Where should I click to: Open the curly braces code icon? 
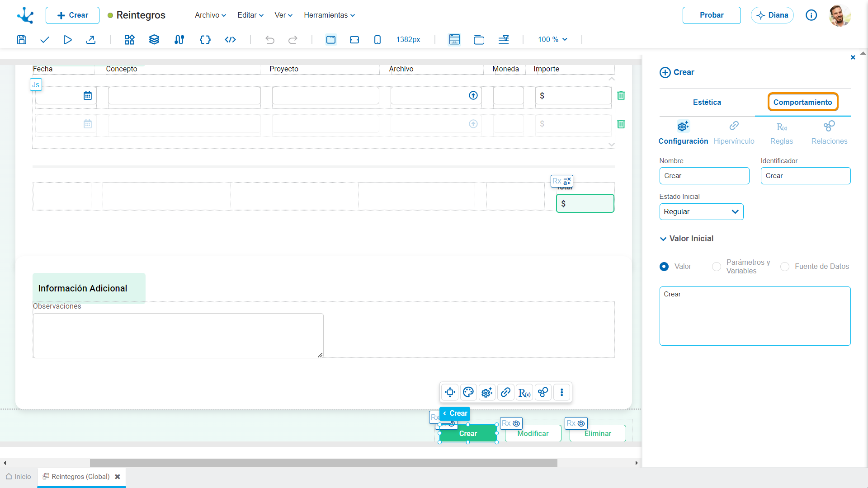point(205,40)
